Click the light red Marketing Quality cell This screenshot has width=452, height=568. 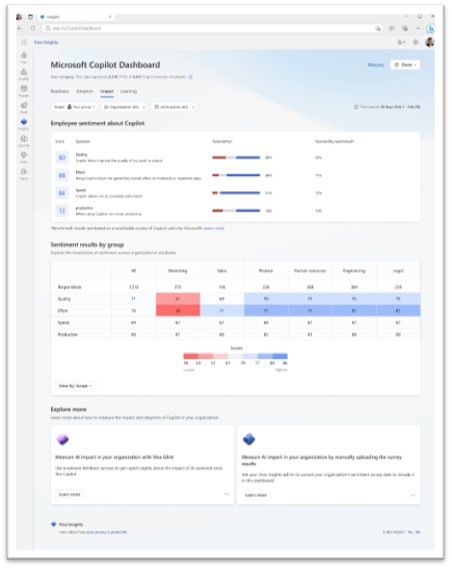pos(178,299)
